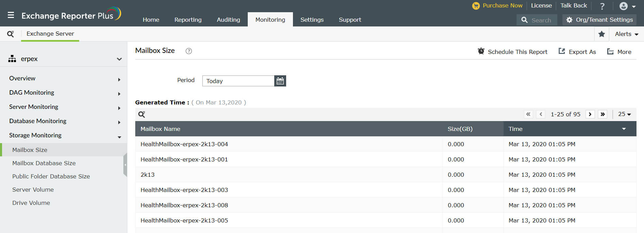Open Mailbox Database Size report
The height and width of the screenshot is (233, 644).
44,163
